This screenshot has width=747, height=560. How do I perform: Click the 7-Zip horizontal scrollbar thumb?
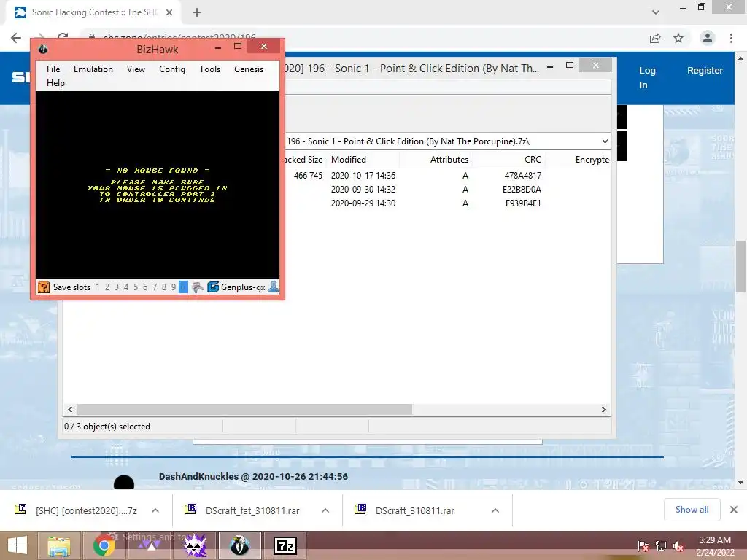pyautogui.click(x=244, y=410)
